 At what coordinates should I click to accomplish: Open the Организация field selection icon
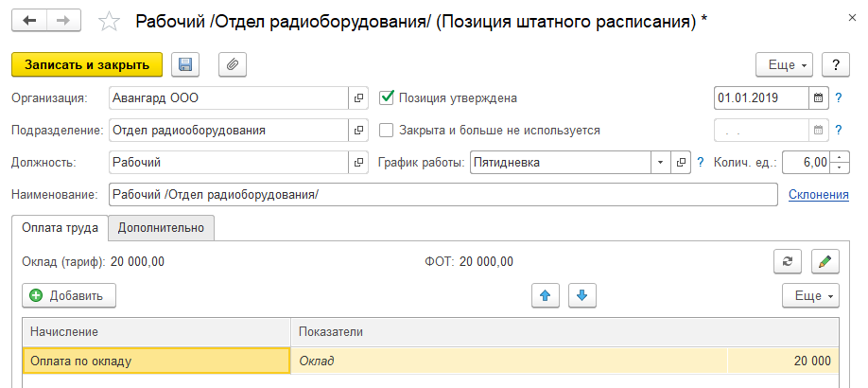(359, 97)
